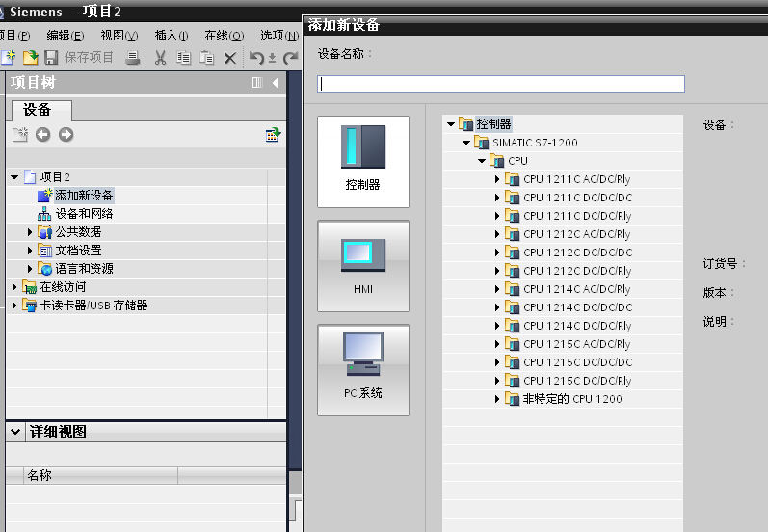
Task: Click the back arrow in project tree
Action: click(42, 135)
